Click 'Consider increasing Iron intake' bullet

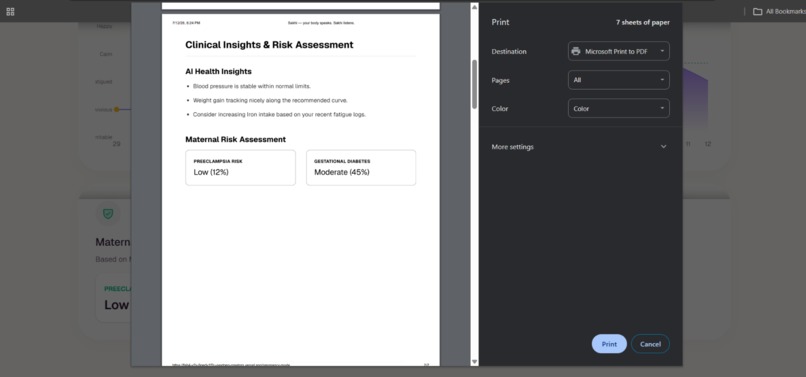pos(280,115)
